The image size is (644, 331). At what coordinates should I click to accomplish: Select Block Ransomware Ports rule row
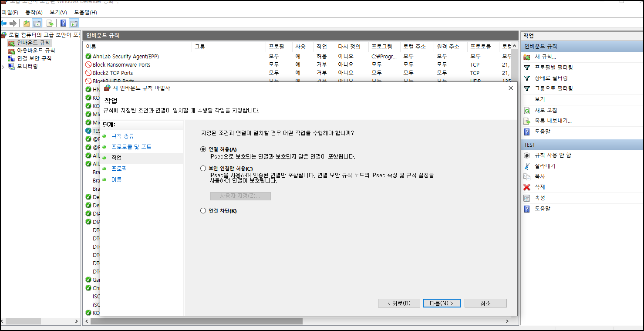(297, 64)
